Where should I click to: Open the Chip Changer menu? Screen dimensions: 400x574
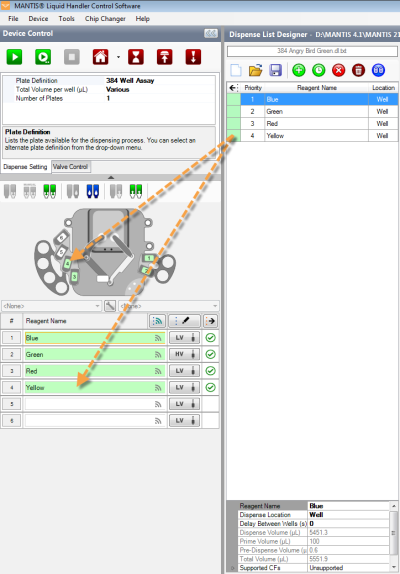[x=105, y=19]
